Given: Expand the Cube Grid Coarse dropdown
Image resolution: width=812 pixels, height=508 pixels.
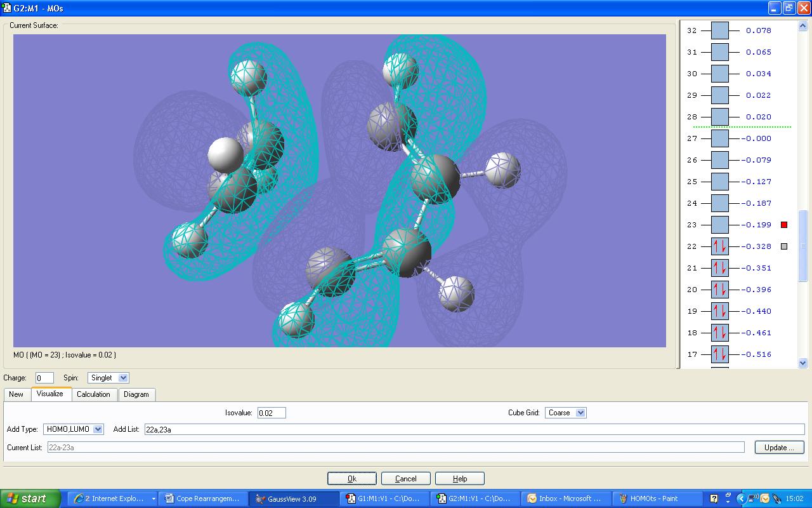Looking at the screenshot, I should (580, 413).
